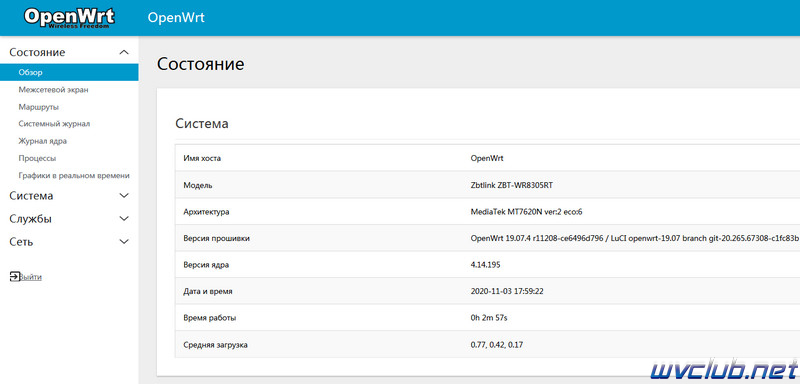800x384 pixels.
Task: Expand the Службы menu section
Action: 69,219
